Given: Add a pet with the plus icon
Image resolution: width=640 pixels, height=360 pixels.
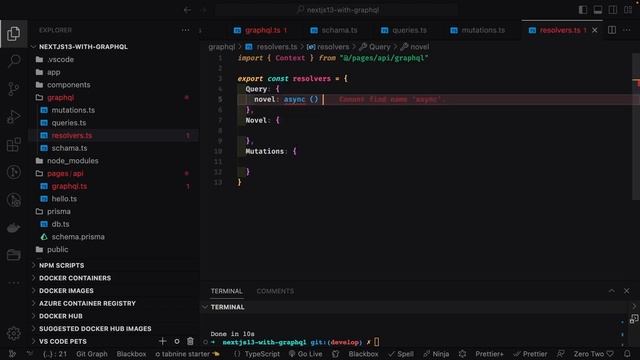Looking at the screenshot, I should point(162,341).
